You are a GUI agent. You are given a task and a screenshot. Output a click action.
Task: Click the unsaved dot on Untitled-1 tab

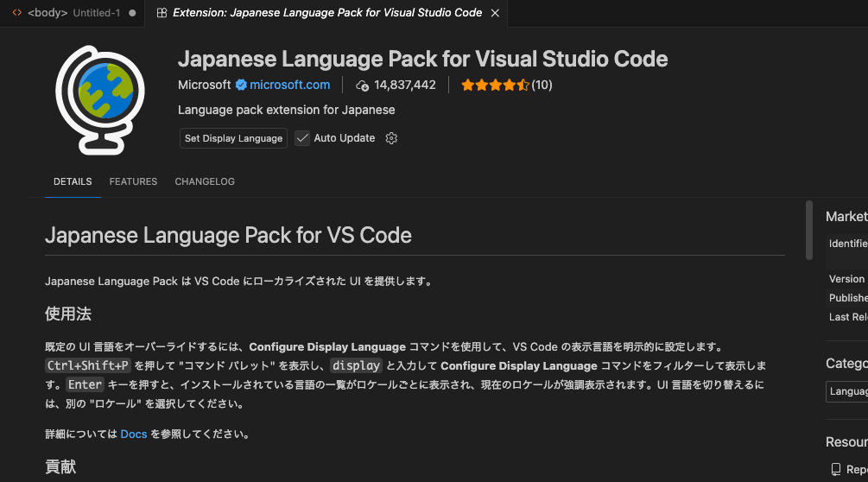(132, 13)
